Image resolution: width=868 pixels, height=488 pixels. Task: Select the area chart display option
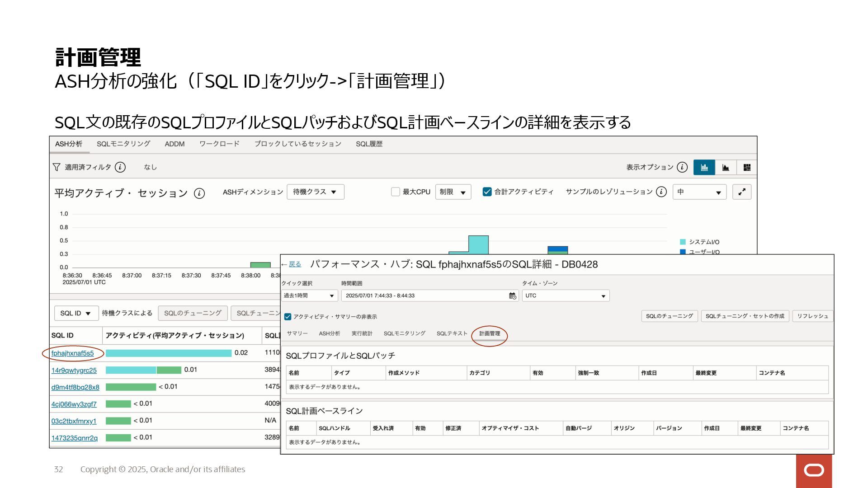pos(726,167)
